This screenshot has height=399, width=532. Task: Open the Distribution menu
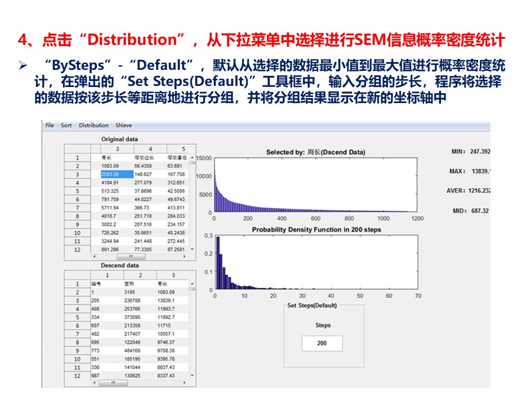coord(94,125)
